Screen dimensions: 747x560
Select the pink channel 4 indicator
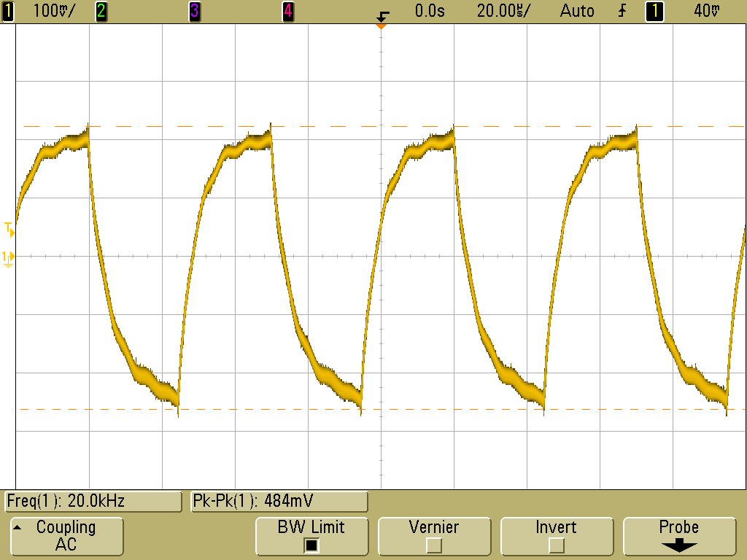coord(288,11)
